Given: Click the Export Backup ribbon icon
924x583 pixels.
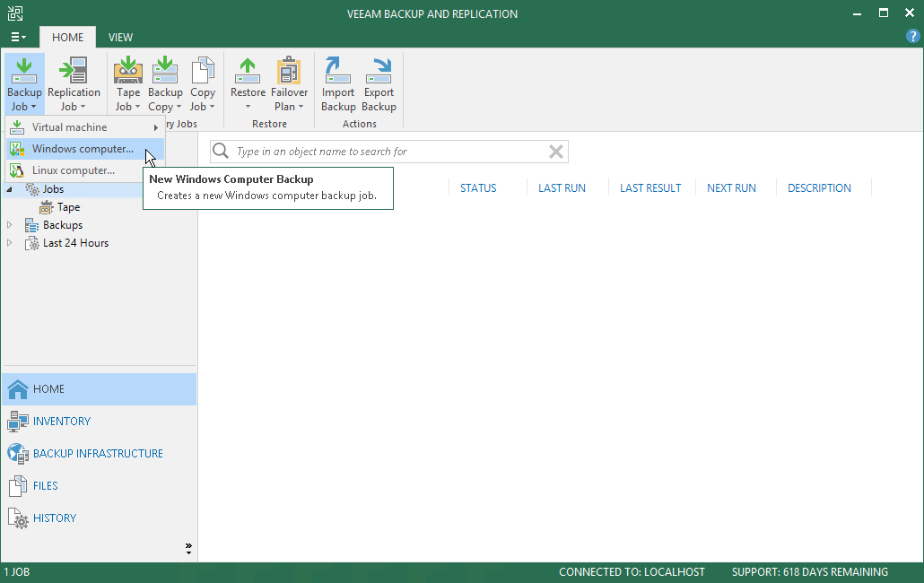Looking at the screenshot, I should 379,71.
